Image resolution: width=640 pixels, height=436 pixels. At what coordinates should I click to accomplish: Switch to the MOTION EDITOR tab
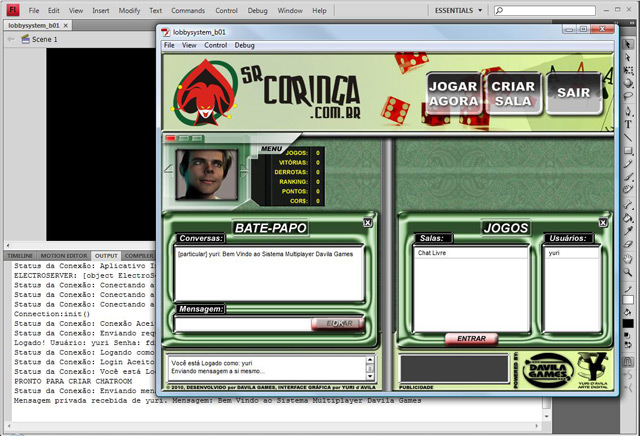click(x=64, y=256)
